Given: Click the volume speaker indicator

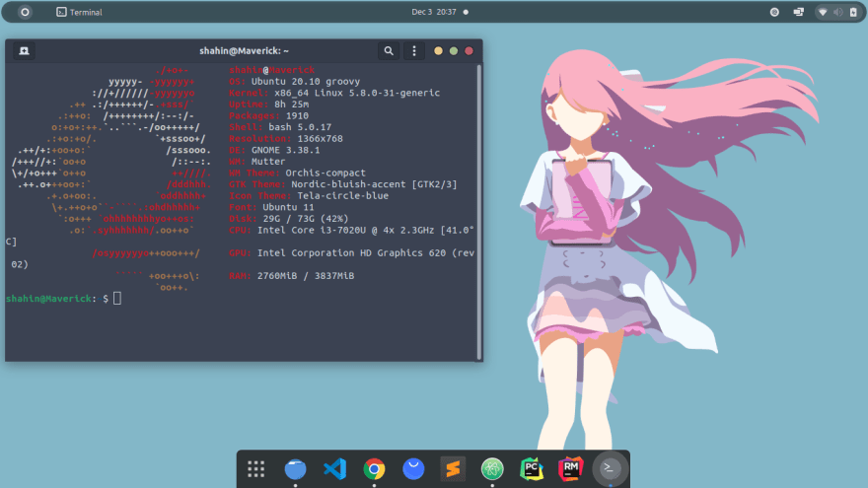Looking at the screenshot, I should coord(838,12).
